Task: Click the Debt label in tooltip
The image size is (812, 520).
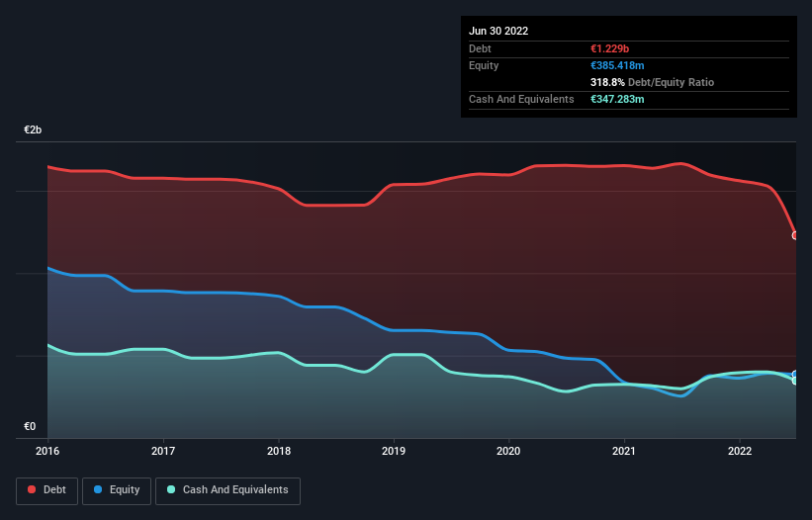Action: [480, 48]
